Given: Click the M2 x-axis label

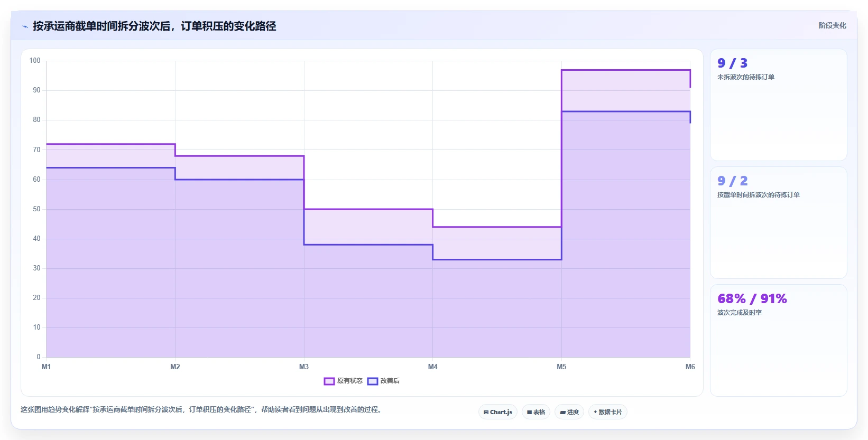Looking at the screenshot, I should tap(175, 367).
